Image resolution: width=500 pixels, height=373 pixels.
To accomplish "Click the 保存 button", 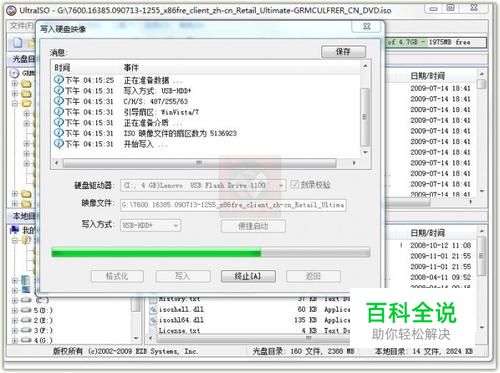I will (343, 52).
